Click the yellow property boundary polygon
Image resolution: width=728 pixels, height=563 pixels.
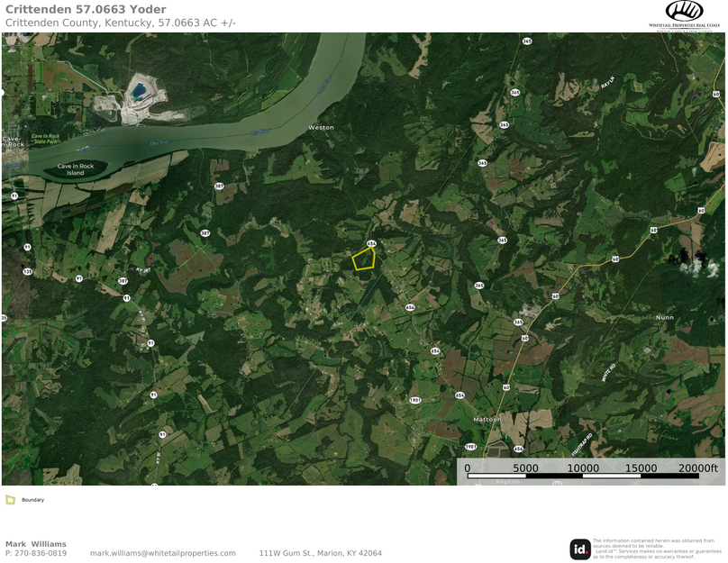(363, 259)
